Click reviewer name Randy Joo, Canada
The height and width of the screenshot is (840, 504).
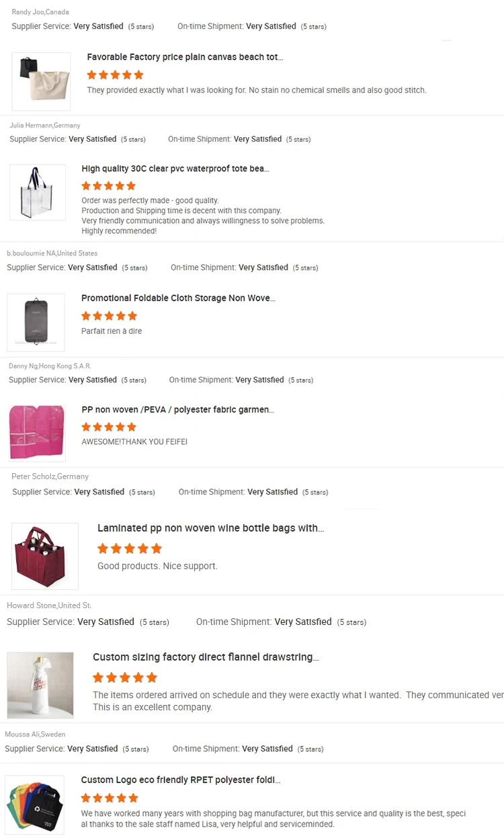pyautogui.click(x=40, y=12)
